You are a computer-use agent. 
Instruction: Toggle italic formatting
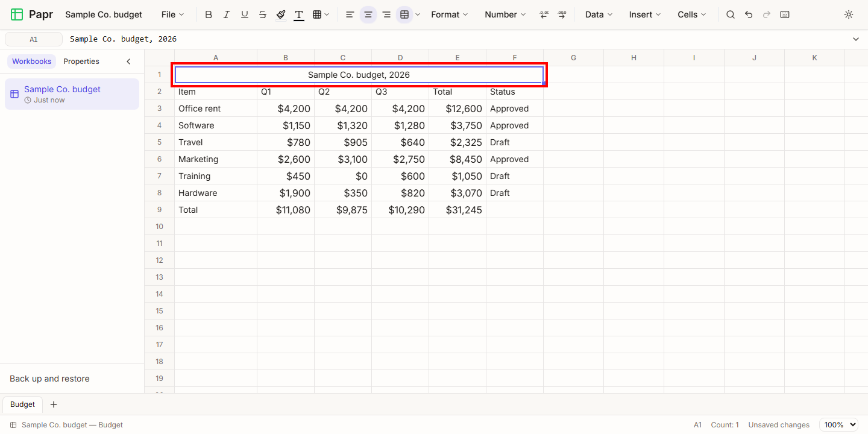[227, 14]
